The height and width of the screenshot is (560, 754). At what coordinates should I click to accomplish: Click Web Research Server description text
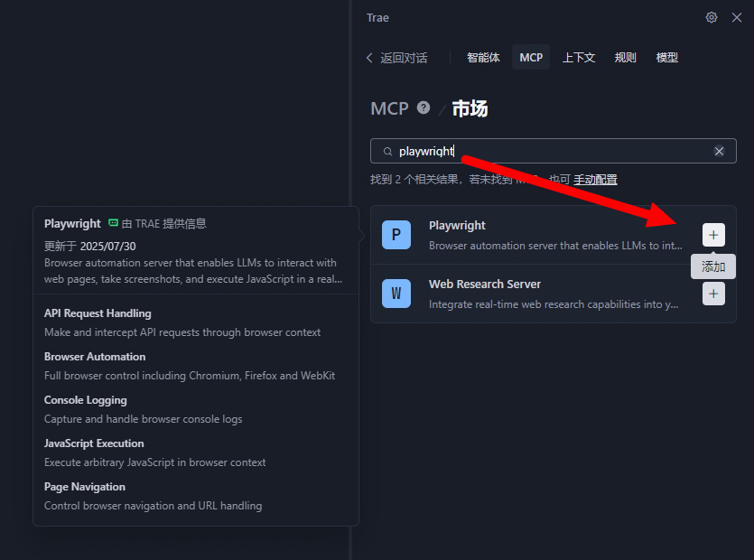[554, 304]
